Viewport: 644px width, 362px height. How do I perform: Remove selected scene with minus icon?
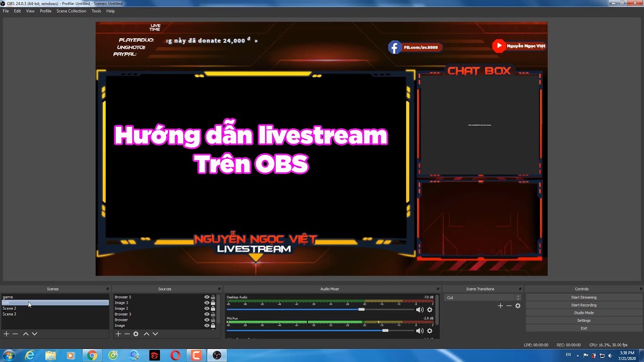point(15,334)
